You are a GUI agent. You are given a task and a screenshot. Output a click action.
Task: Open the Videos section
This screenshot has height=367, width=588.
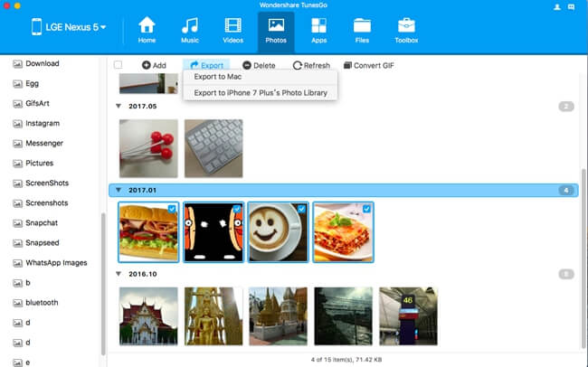point(232,31)
